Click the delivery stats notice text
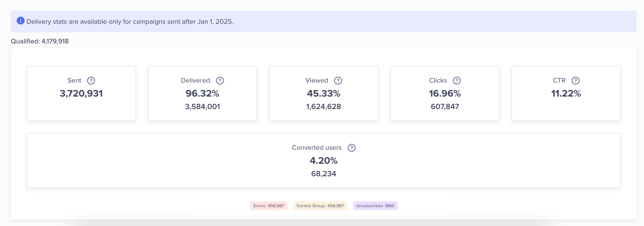Screen dimensions: 644x226 [130, 22]
